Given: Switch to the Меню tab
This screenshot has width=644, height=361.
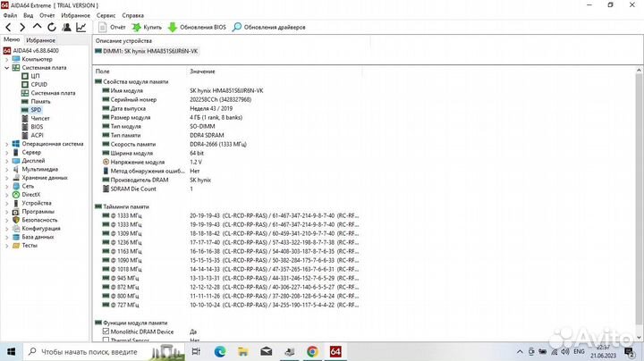Looking at the screenshot, I should click(12, 40).
